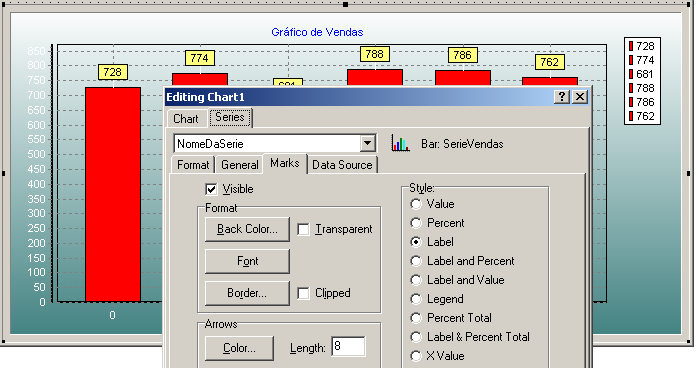Click the yellow 762 mark label
The width and height of the screenshot is (698, 368).
pos(550,62)
